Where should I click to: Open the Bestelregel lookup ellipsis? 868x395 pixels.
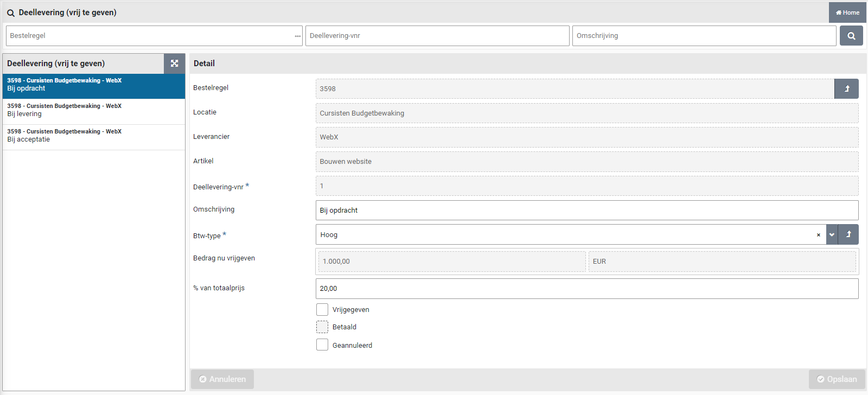tap(297, 36)
